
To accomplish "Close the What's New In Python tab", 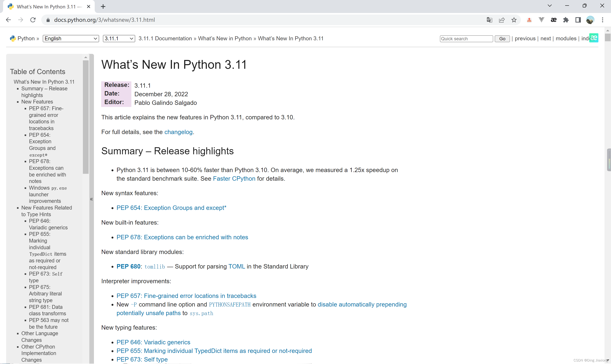I will tap(89, 7).
